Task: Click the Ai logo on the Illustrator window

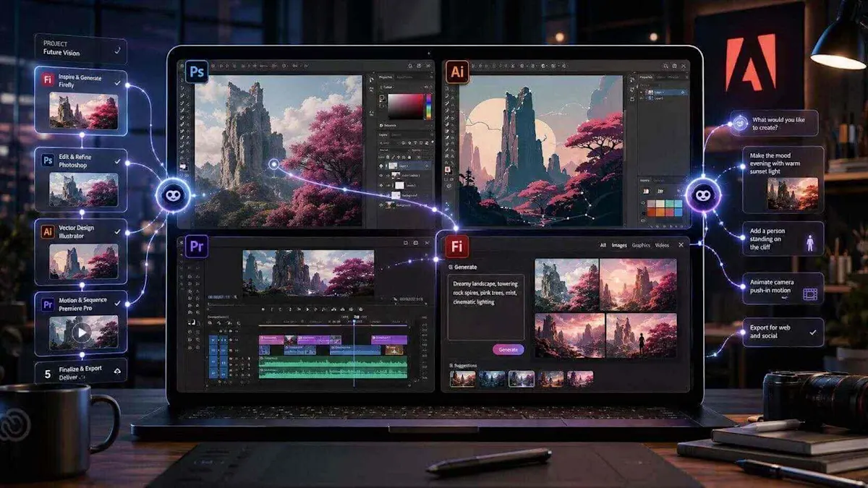Action: (457, 72)
